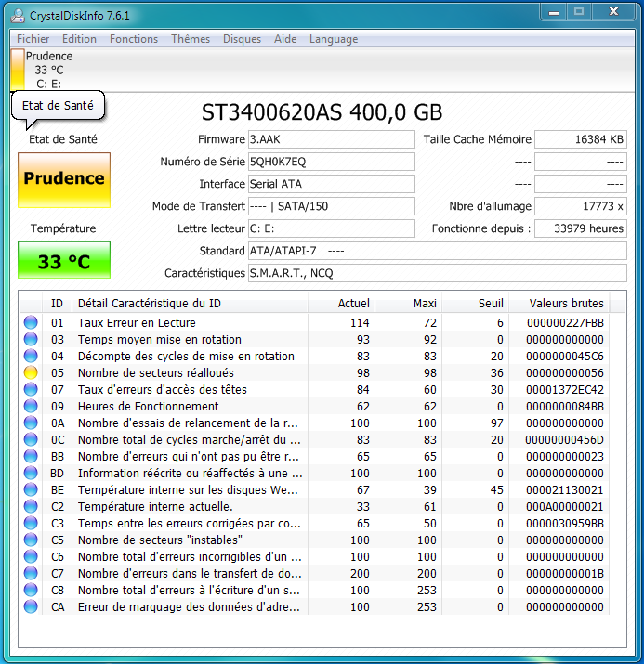Click the ST3400620AS 400,0 GB disk title
The width and height of the screenshot is (644, 664).
click(322, 112)
